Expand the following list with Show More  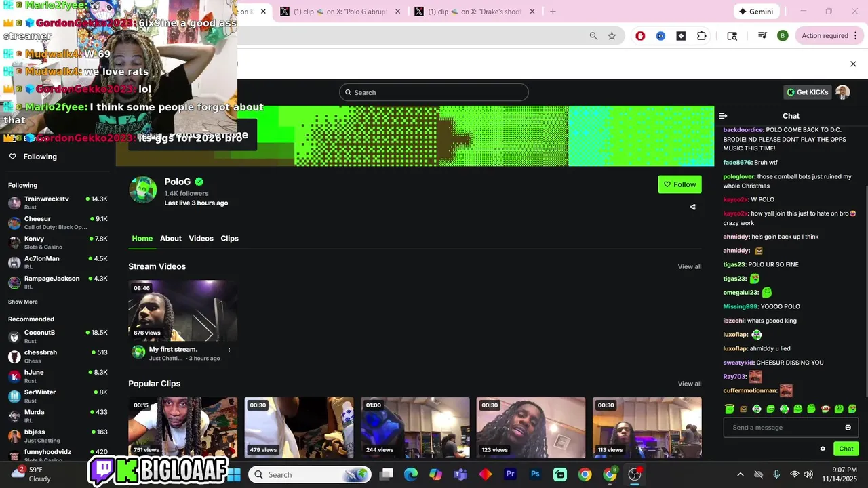pyautogui.click(x=23, y=302)
